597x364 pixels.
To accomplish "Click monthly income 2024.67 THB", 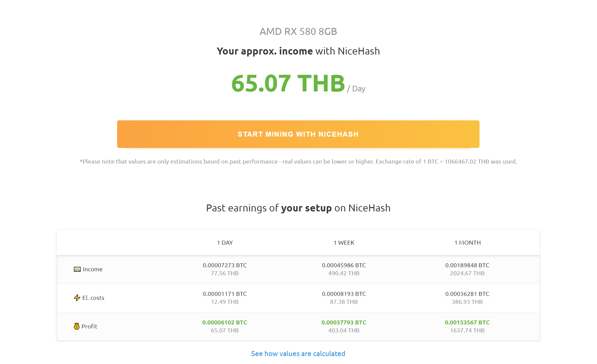I will (x=468, y=273).
